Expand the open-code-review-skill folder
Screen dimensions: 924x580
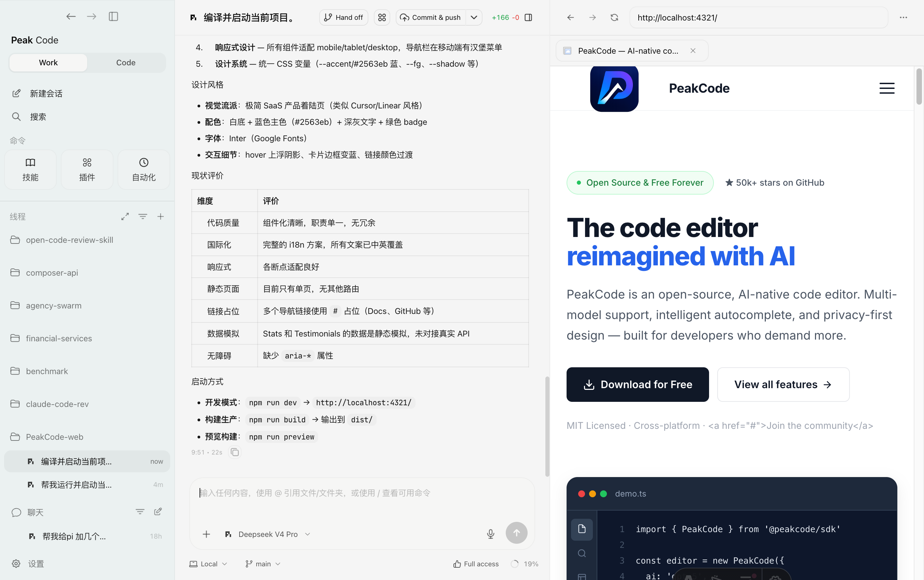(x=87, y=240)
